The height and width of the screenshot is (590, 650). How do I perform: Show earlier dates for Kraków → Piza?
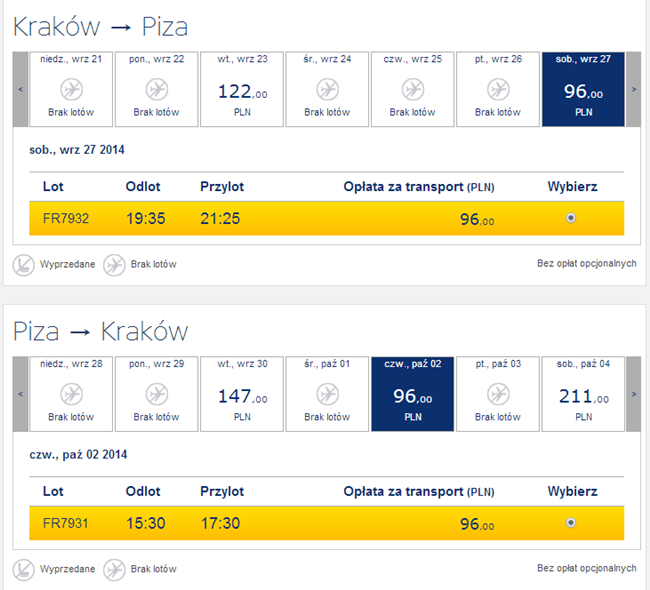(x=20, y=89)
